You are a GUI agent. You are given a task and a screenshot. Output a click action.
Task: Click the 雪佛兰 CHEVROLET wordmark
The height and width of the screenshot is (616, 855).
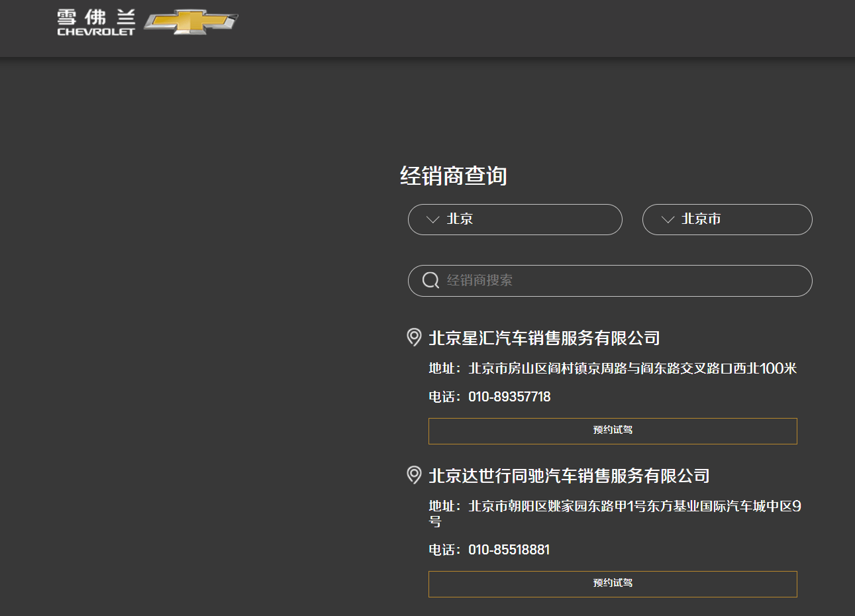point(96,23)
